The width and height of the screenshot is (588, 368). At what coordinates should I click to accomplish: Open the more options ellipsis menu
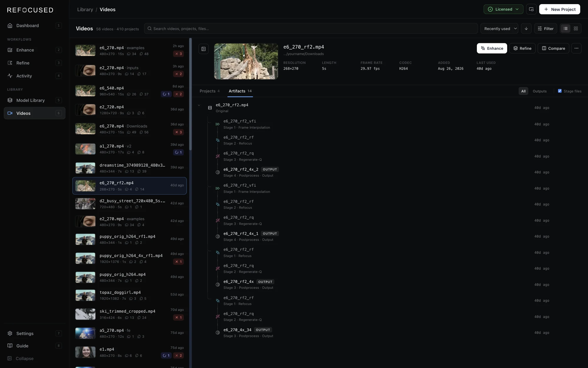point(576,48)
